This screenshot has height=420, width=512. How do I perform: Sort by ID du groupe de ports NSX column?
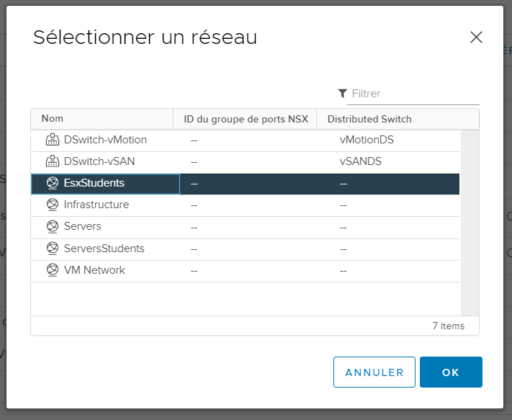[246, 119]
